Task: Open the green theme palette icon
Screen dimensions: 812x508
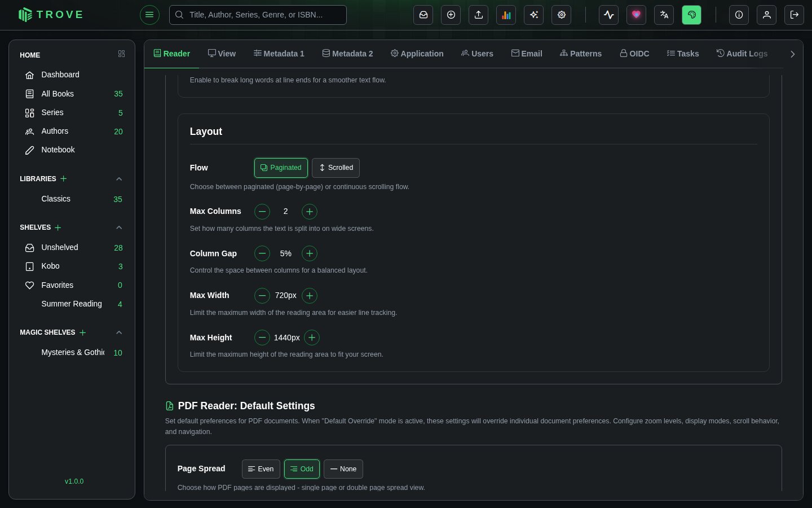Action: pos(692,15)
